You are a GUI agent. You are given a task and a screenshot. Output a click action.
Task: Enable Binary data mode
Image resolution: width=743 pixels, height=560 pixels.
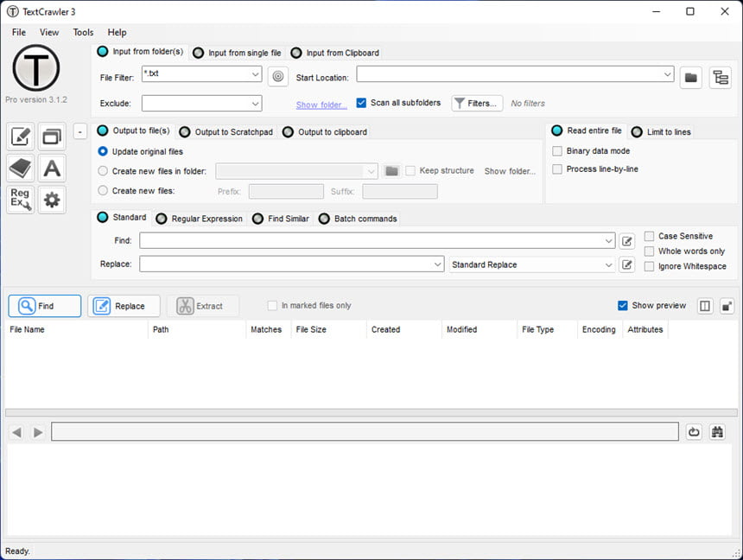pyautogui.click(x=557, y=150)
